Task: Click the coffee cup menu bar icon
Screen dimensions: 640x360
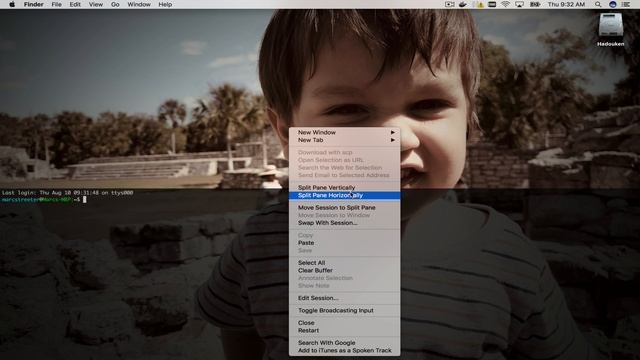Action: pos(463,4)
